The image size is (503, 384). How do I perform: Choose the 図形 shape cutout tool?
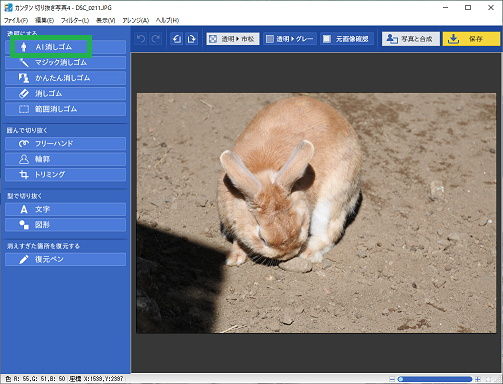[x=65, y=225]
